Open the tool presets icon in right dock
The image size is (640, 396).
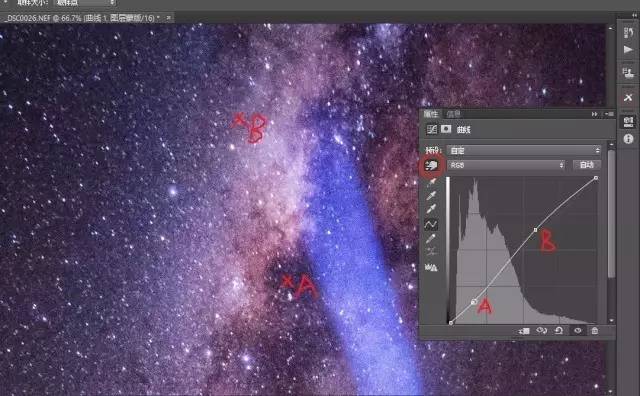628,98
